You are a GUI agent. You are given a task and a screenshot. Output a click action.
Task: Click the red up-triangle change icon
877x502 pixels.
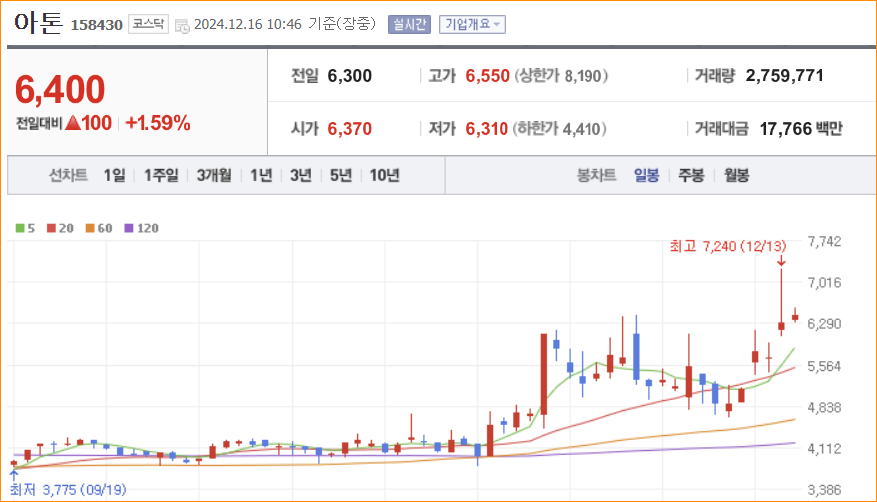(73, 122)
